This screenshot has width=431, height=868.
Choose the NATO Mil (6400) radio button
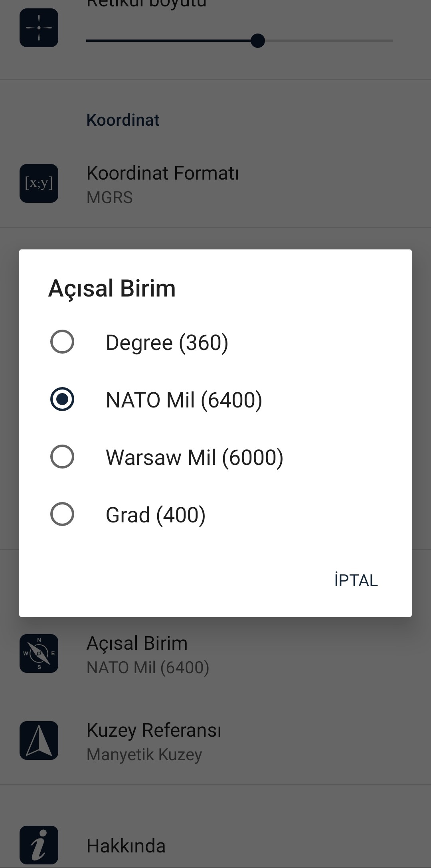point(62,399)
